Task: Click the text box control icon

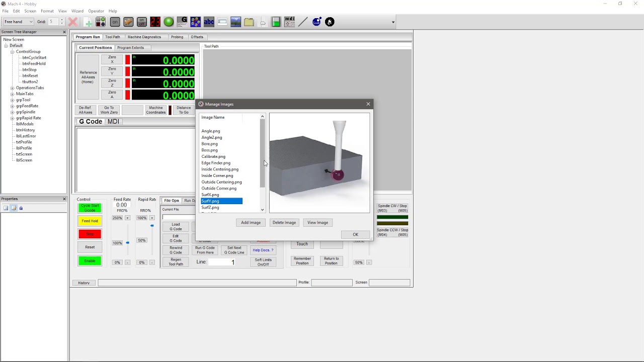Action: pyautogui.click(x=222, y=22)
